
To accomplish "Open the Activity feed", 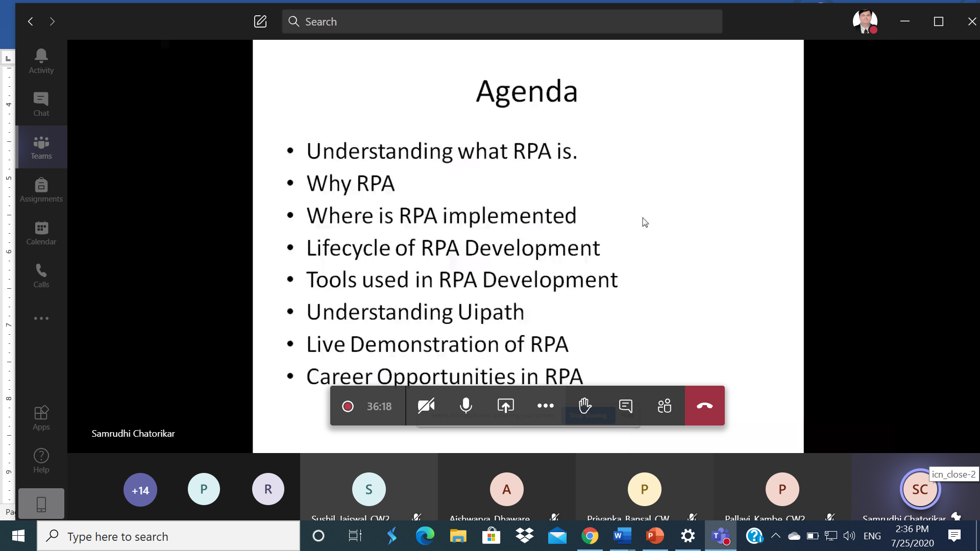I will pyautogui.click(x=41, y=61).
